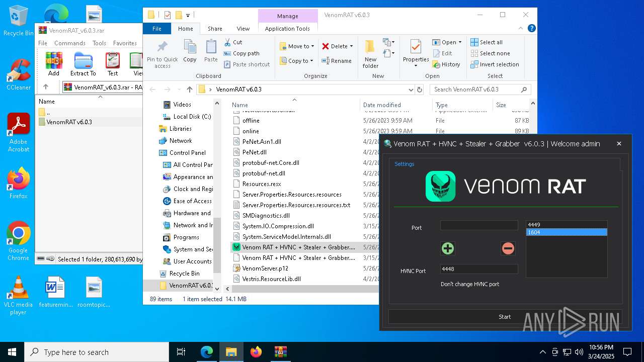Click the Firefox taskbar icon

[x=256, y=352]
